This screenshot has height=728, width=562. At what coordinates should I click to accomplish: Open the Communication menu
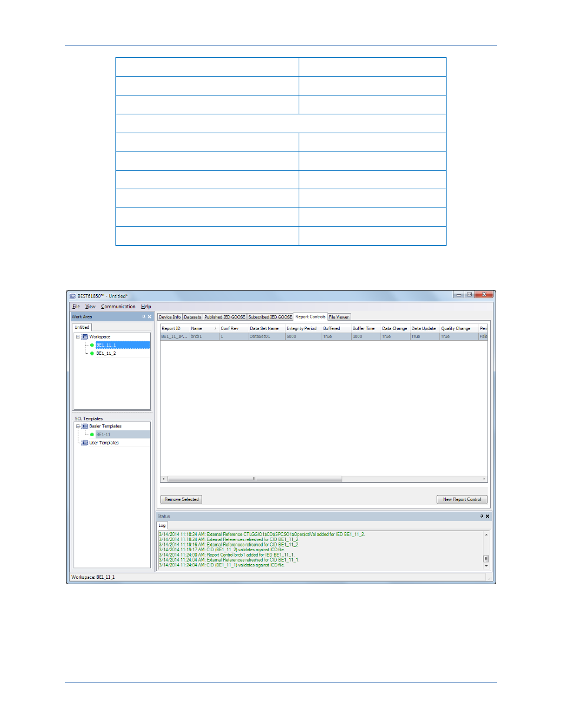coord(118,307)
